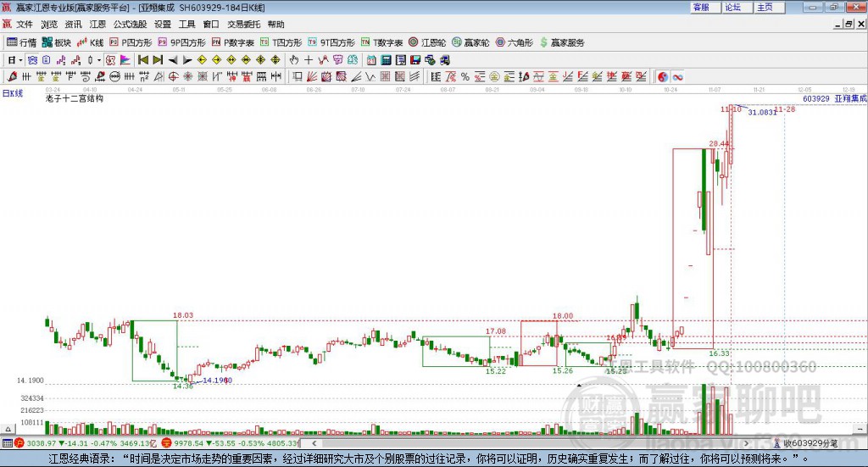Click the save floppy disk icon
Viewport: 868px width, 467px height.
[415, 60]
